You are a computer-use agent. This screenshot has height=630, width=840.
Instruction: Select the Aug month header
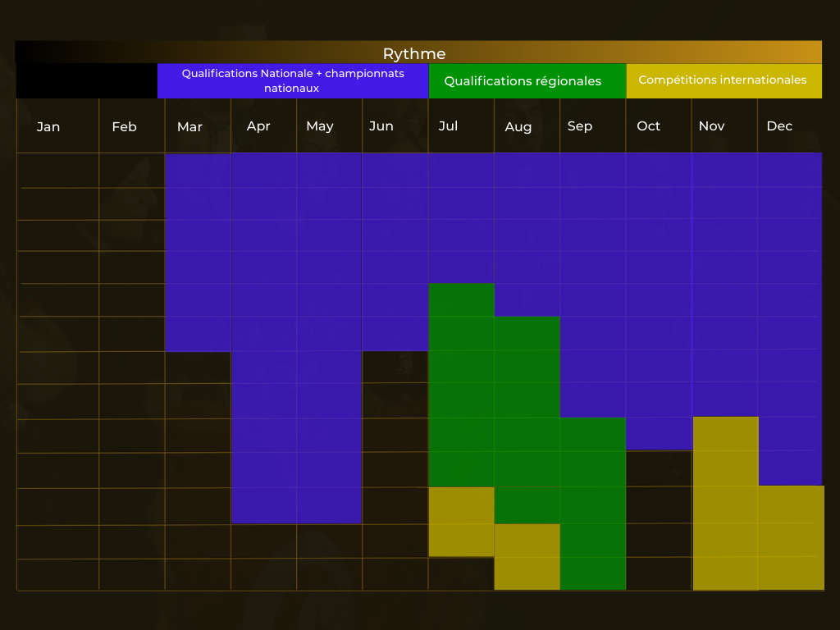(x=518, y=126)
